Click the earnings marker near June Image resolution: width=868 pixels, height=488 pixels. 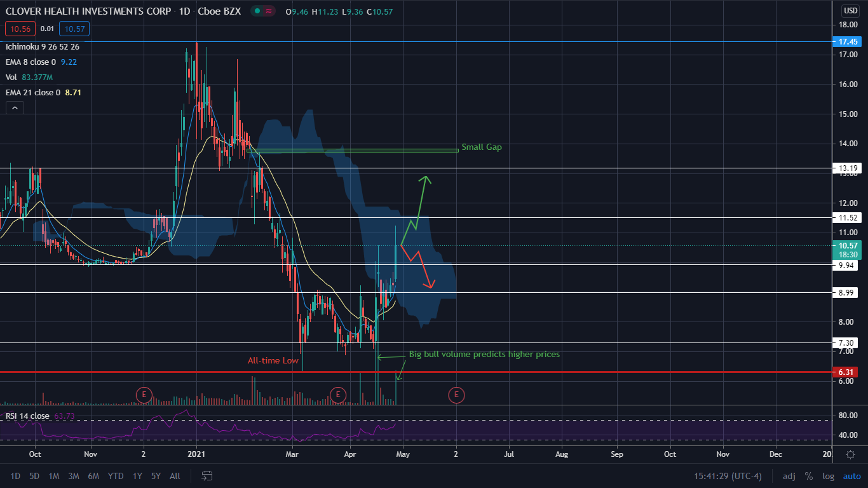click(x=456, y=395)
